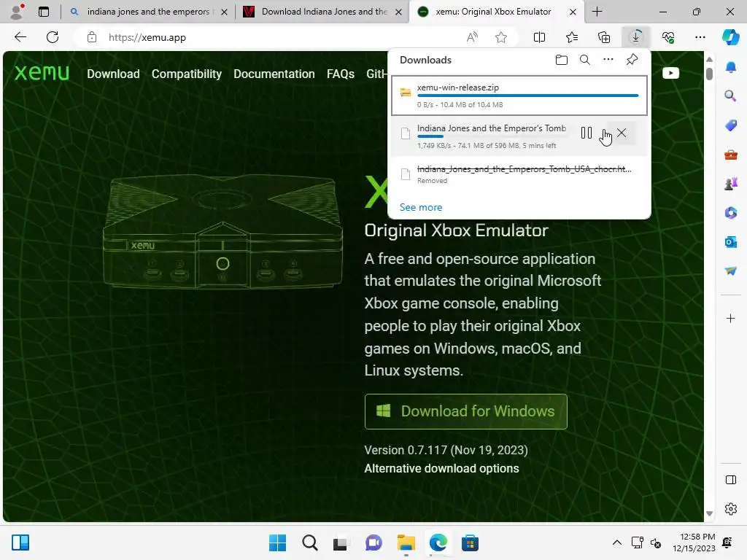Screen dimensions: 747x560
Task: Activate Read aloud icon in address bar
Action: coord(472,37)
